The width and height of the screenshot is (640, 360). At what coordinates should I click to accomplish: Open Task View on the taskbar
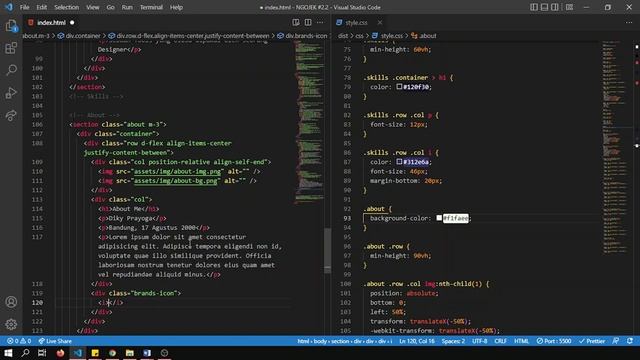click(42, 353)
